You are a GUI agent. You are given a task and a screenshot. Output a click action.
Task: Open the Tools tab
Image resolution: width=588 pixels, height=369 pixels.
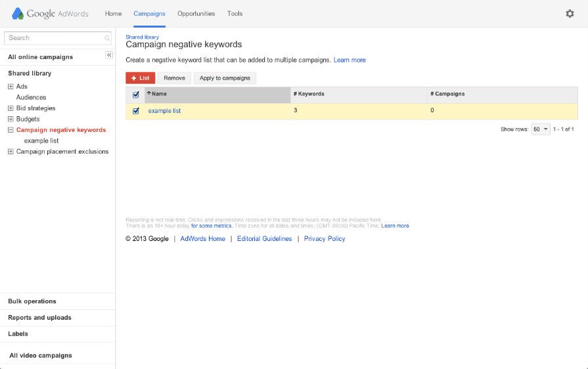click(x=235, y=14)
